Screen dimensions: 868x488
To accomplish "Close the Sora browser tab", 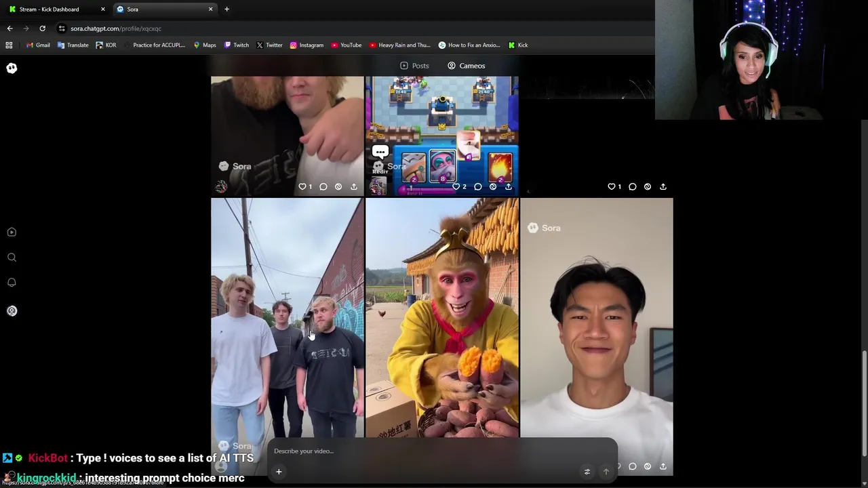I will tap(210, 9).
